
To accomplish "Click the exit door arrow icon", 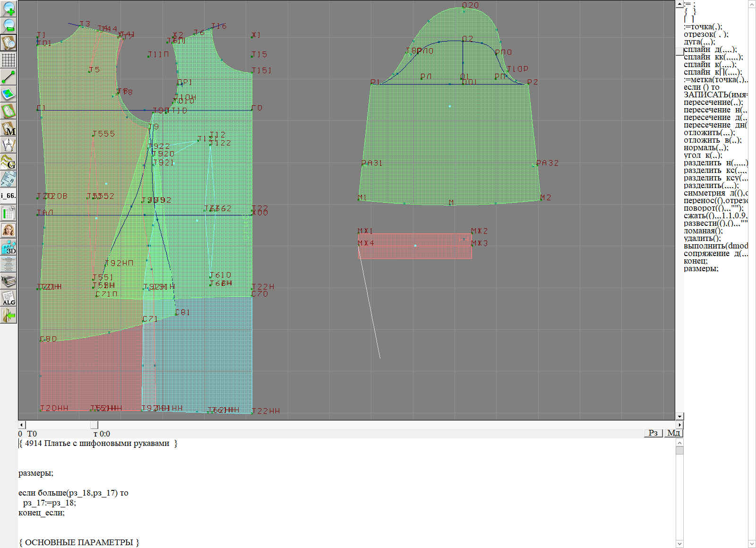I will click(9, 315).
